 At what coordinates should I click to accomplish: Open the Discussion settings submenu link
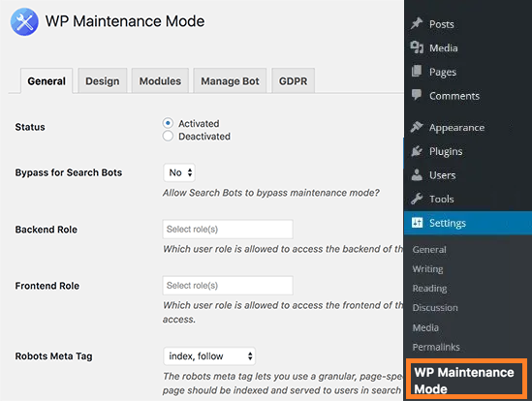435,308
